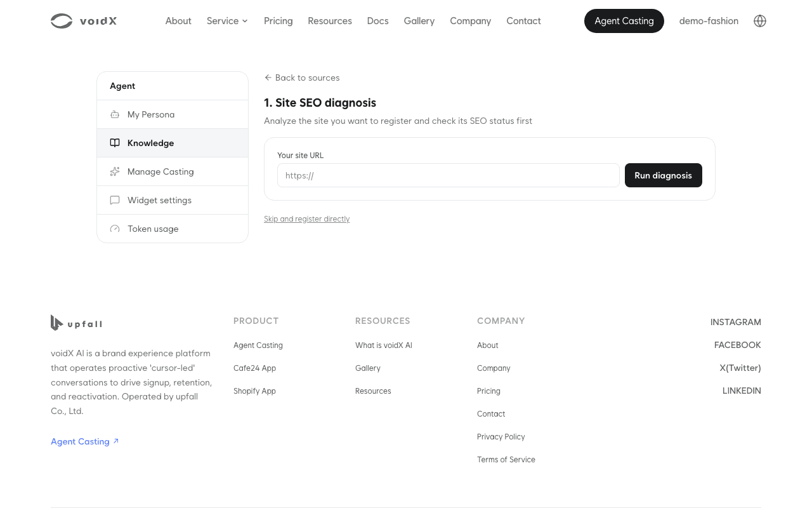Click the Run diagnosis button
Viewport: 812px width, 508px height.
(664, 175)
